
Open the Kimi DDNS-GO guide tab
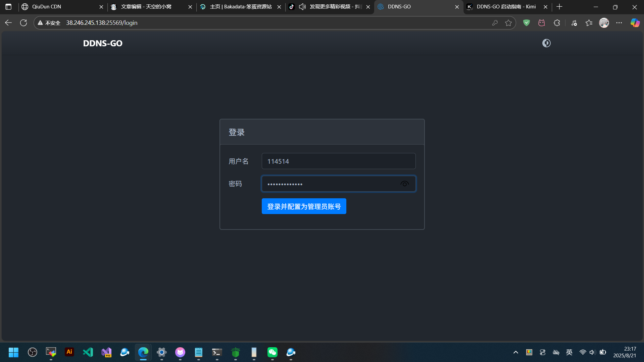coord(506,7)
